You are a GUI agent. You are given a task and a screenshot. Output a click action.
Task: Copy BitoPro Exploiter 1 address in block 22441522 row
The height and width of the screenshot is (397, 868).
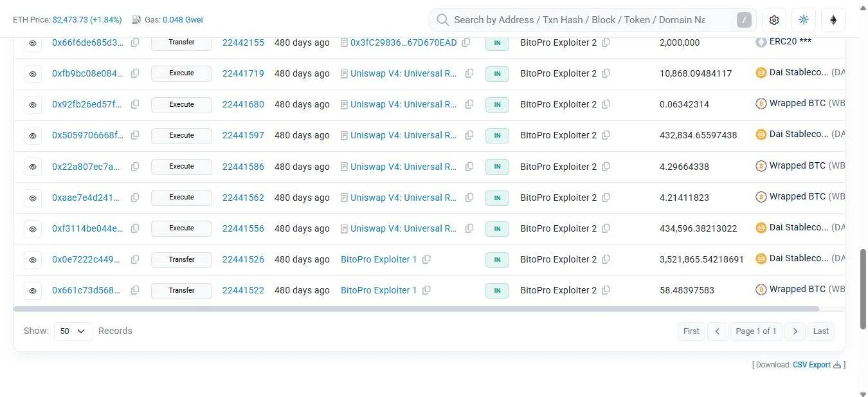click(426, 290)
